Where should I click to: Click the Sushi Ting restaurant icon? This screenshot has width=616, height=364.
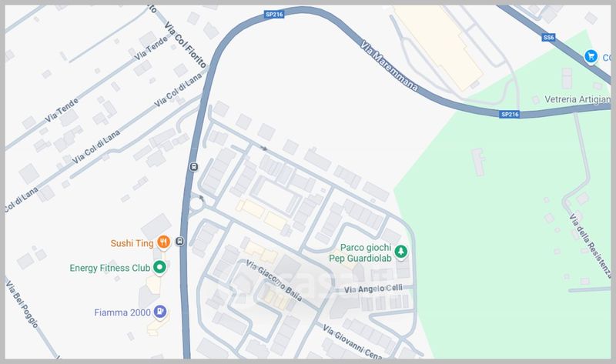pos(163,242)
